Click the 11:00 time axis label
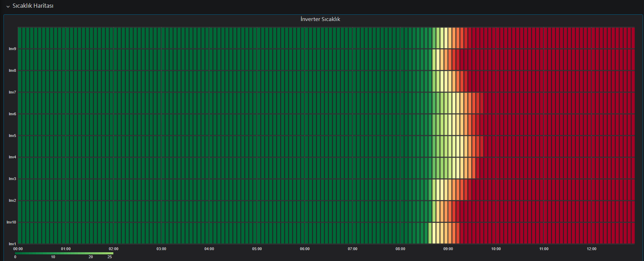This screenshot has height=261, width=644. (544, 249)
